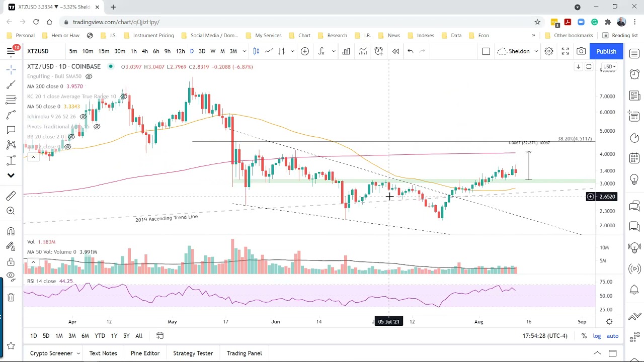Open the Pine Editor tab
Viewport: 644px width, 362px height.
click(x=145, y=353)
